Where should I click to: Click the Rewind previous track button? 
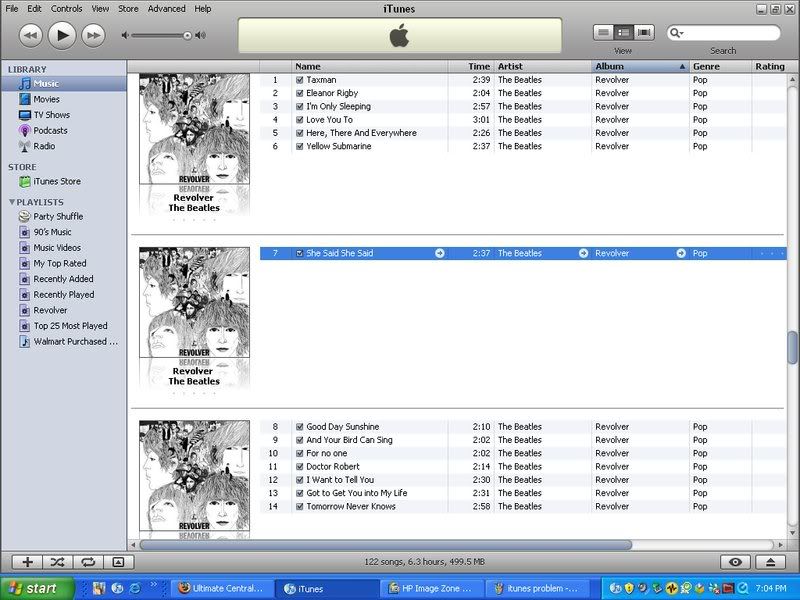coord(31,36)
